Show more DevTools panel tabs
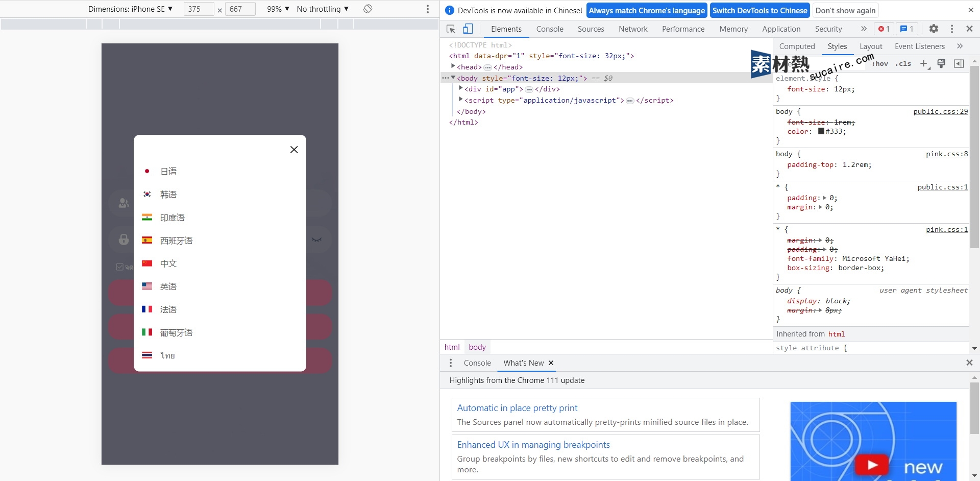 (864, 29)
